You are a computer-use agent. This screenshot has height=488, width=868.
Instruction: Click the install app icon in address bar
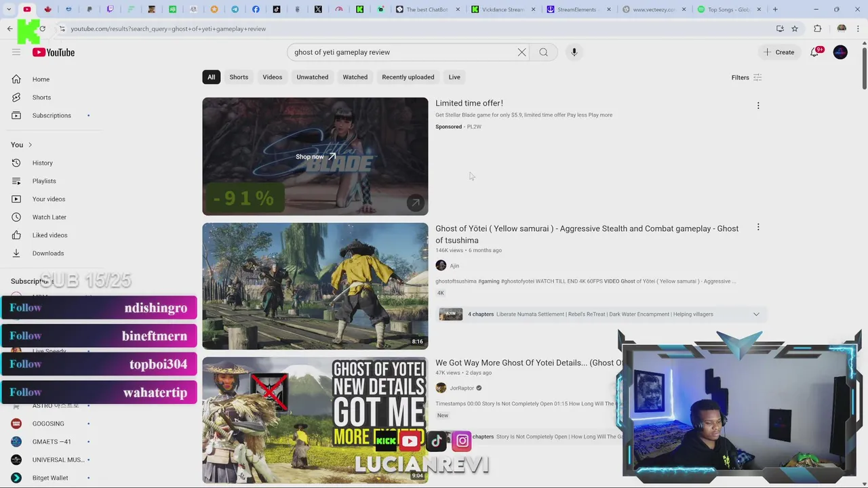coord(780,28)
